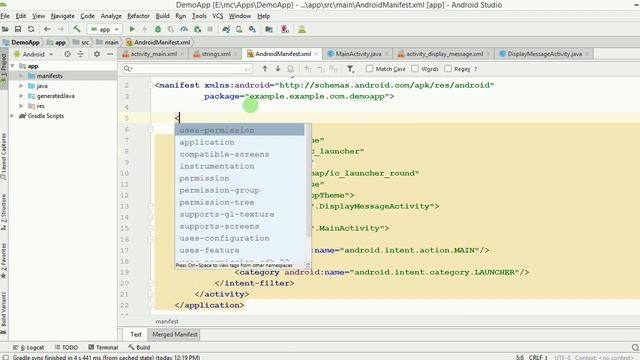Click the search filter funnel icon
The height and width of the screenshot is (360, 640).
(x=350, y=69)
